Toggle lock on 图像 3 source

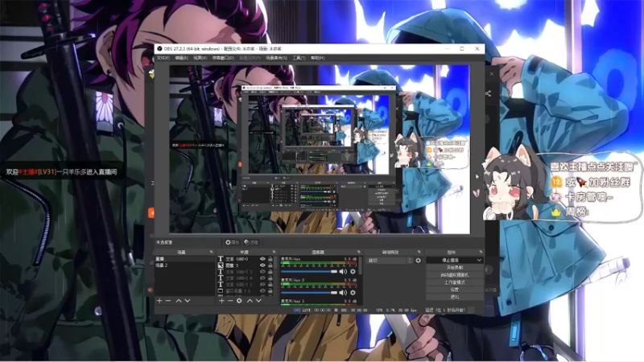pos(270,265)
